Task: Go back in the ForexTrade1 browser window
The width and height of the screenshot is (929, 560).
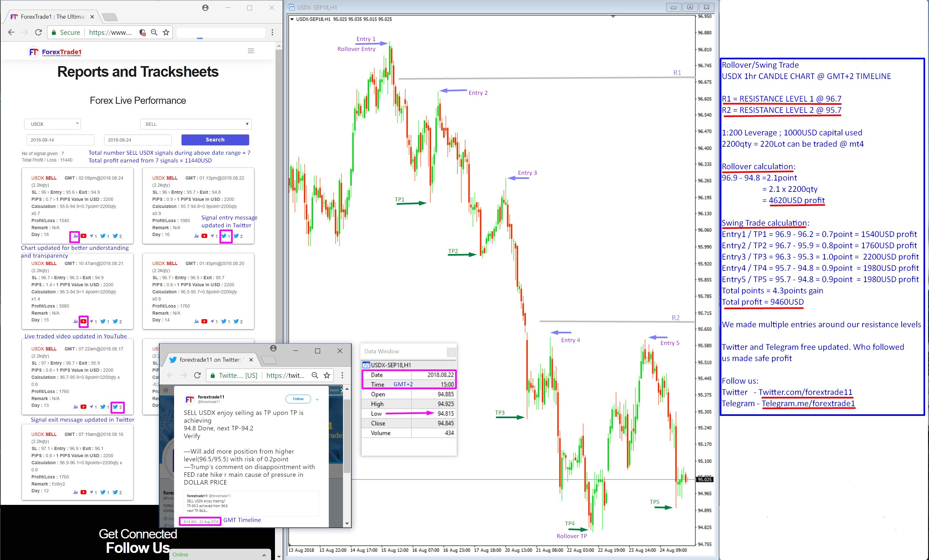Action: tap(11, 33)
